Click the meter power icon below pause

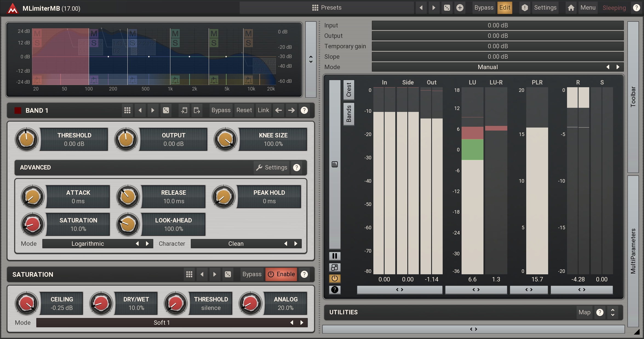334,279
